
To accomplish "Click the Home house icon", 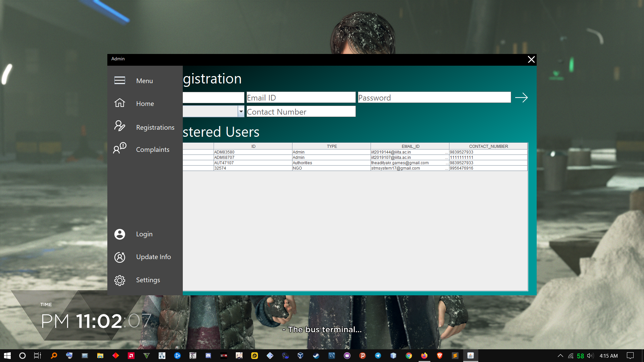I will click(119, 103).
